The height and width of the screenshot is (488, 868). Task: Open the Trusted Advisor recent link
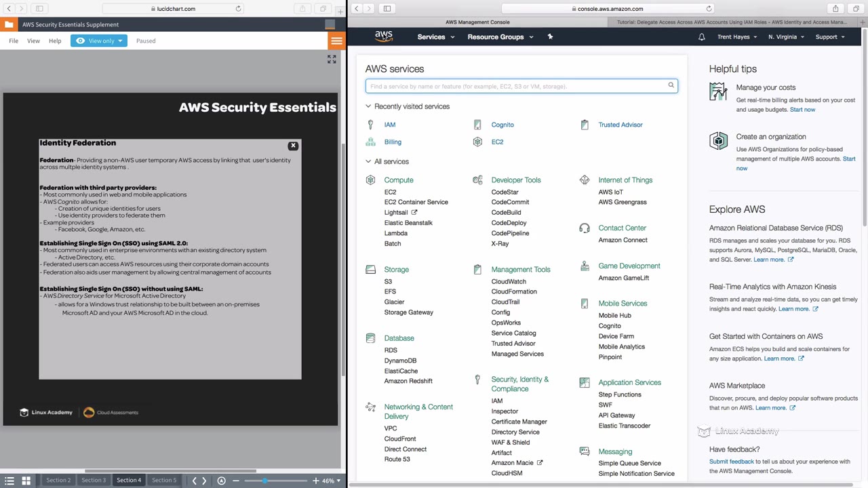coord(620,125)
